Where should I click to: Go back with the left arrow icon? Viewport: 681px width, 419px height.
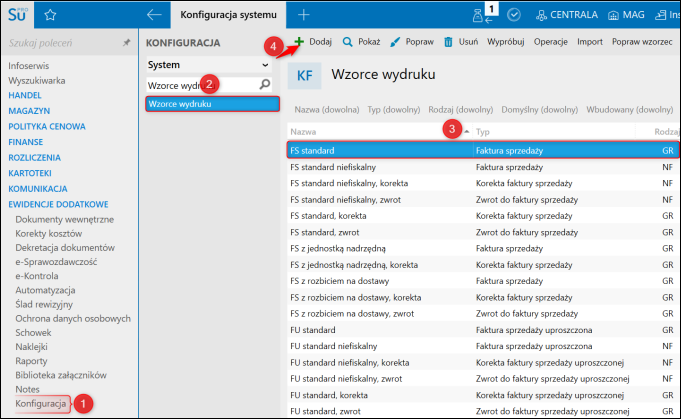[x=154, y=15]
